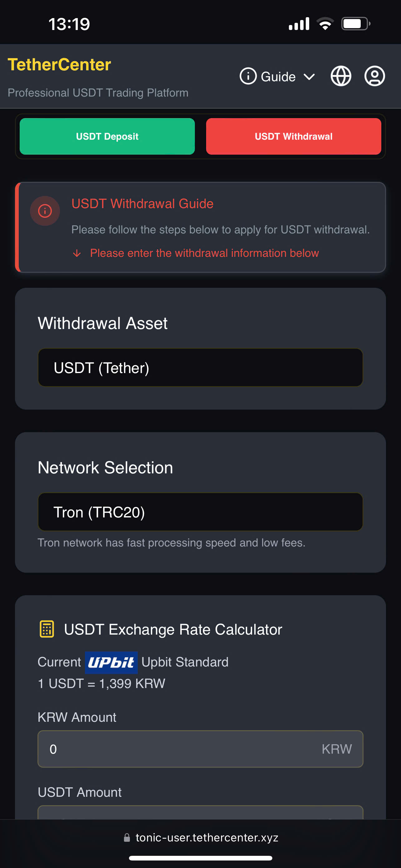The height and width of the screenshot is (868, 401).
Task: Click the lock icon beside the URL
Action: pyautogui.click(x=127, y=837)
